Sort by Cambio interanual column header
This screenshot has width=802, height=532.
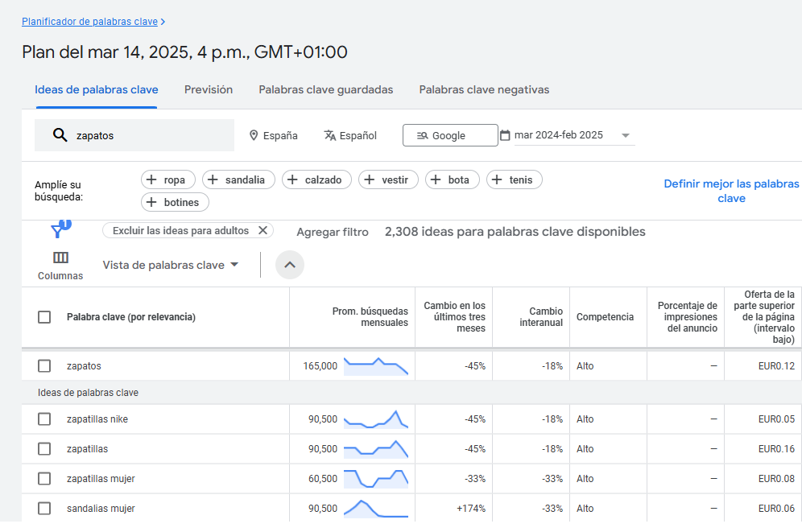coord(540,317)
